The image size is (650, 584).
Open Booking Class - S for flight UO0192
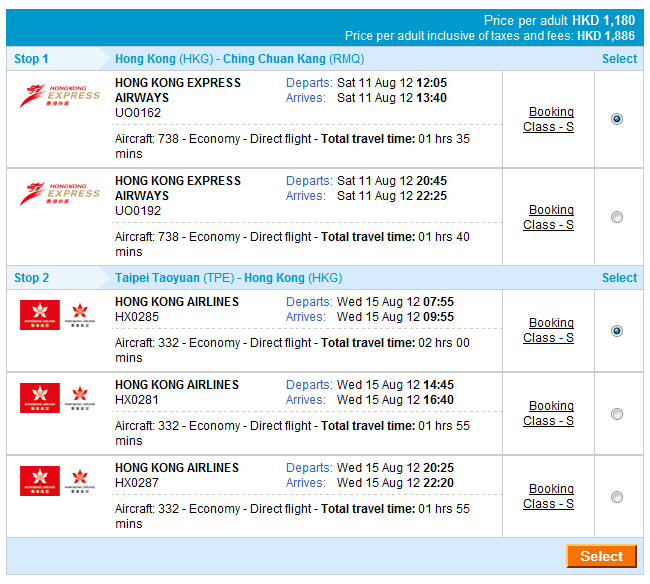tap(549, 218)
